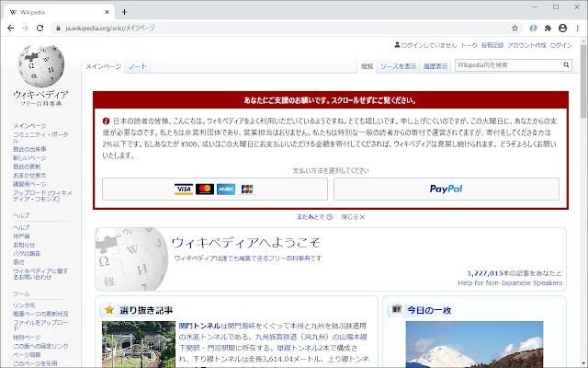Click またあとで remind me later link
Image resolution: width=588 pixels, height=368 pixels.
click(314, 217)
